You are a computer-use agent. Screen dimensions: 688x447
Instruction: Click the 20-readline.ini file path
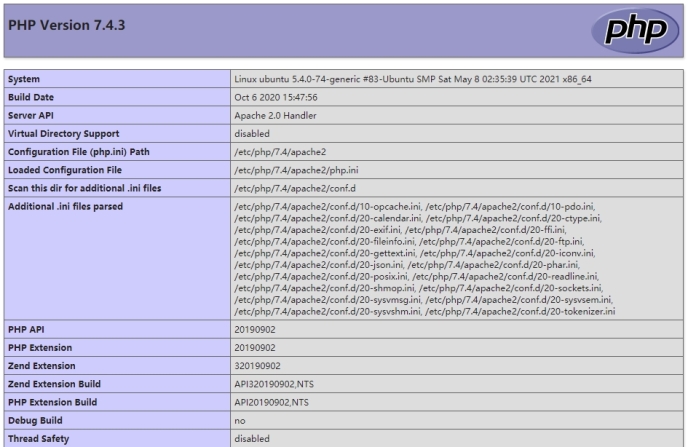pyautogui.click(x=505, y=276)
